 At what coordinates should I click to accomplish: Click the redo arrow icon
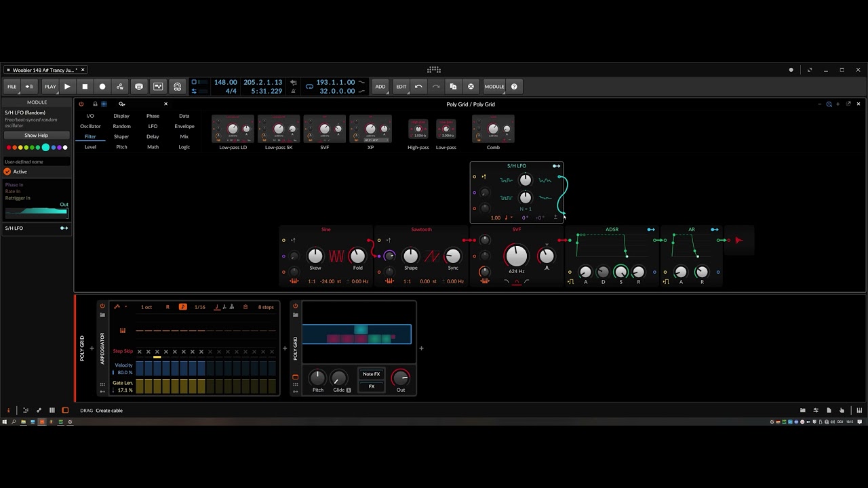click(435, 86)
